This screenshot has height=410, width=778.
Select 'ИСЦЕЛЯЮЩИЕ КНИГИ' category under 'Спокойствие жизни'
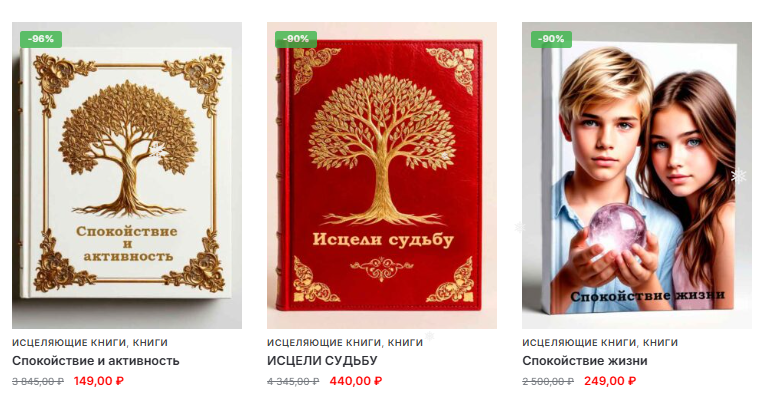pyautogui.click(x=579, y=342)
